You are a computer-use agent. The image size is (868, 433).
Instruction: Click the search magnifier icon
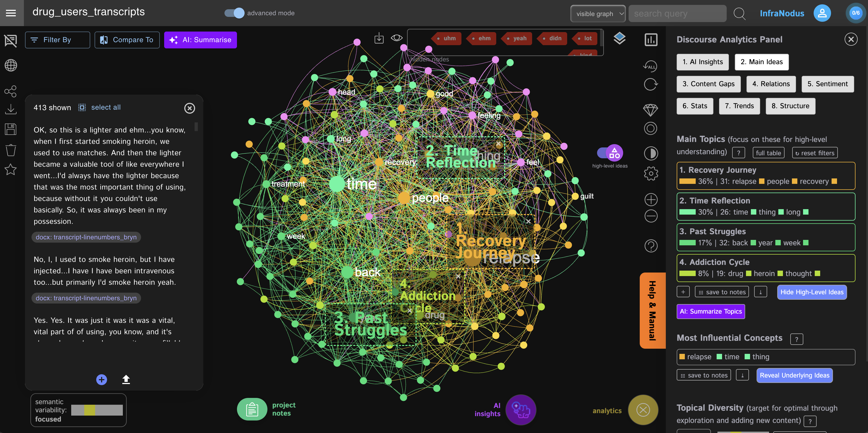pyautogui.click(x=740, y=14)
